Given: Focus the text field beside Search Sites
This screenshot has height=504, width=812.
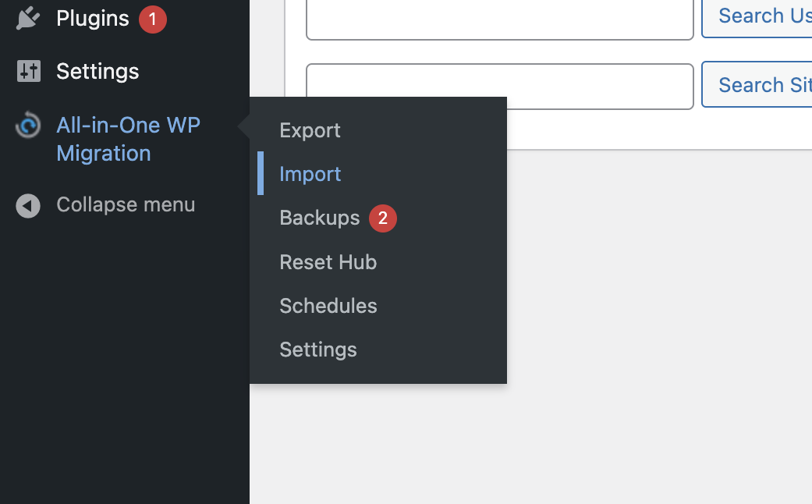Looking at the screenshot, I should (499, 86).
